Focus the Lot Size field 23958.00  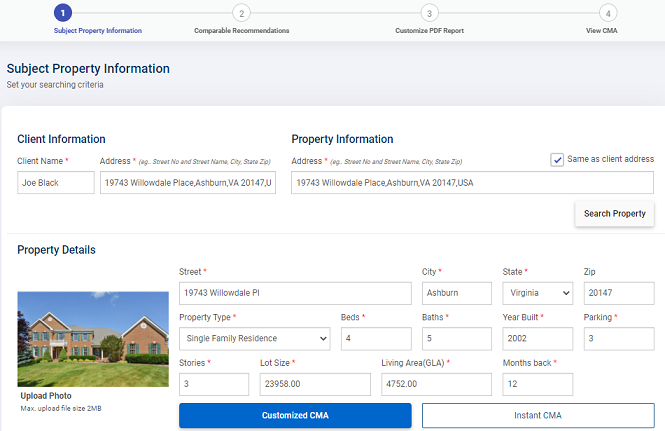pos(315,384)
